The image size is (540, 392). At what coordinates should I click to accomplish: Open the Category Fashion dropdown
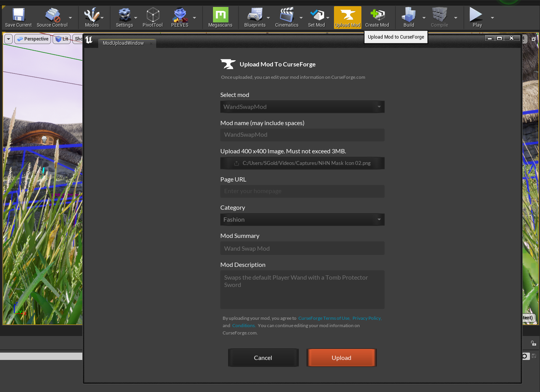click(x=302, y=219)
